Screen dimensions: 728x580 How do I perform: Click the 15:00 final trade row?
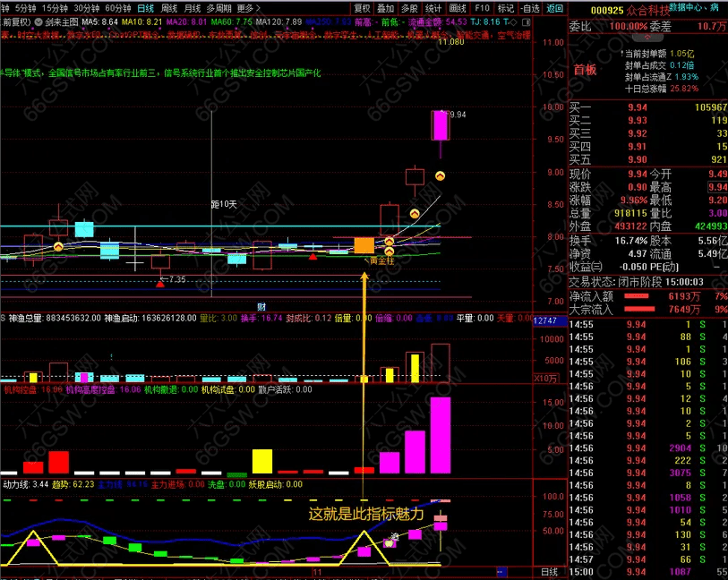coord(648,572)
